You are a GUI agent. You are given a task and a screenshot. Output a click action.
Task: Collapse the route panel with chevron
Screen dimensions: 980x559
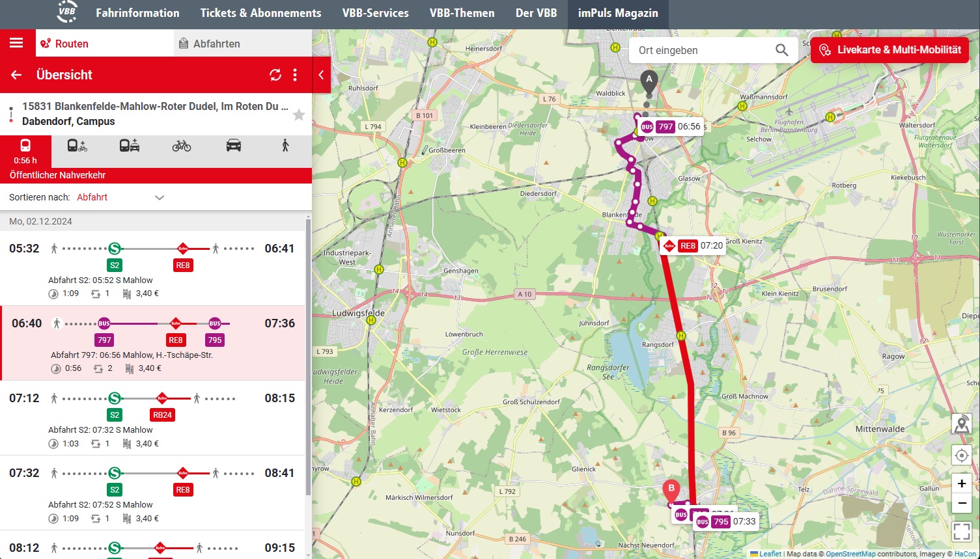tap(321, 75)
